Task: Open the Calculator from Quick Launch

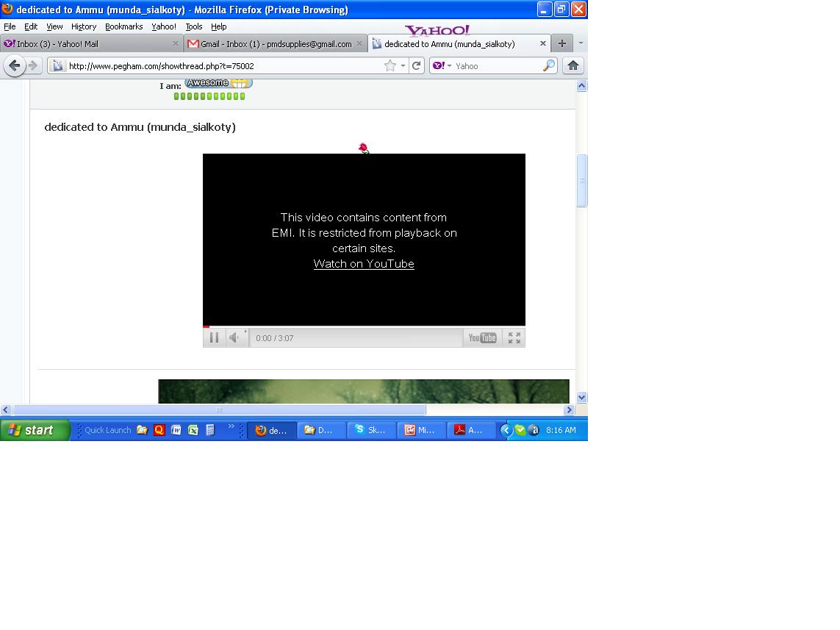Action: tap(210, 429)
